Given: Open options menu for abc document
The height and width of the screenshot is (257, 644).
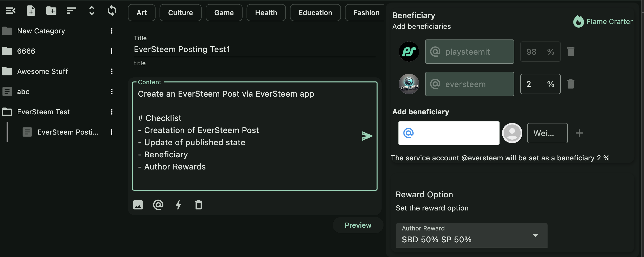Looking at the screenshot, I should pos(112,92).
